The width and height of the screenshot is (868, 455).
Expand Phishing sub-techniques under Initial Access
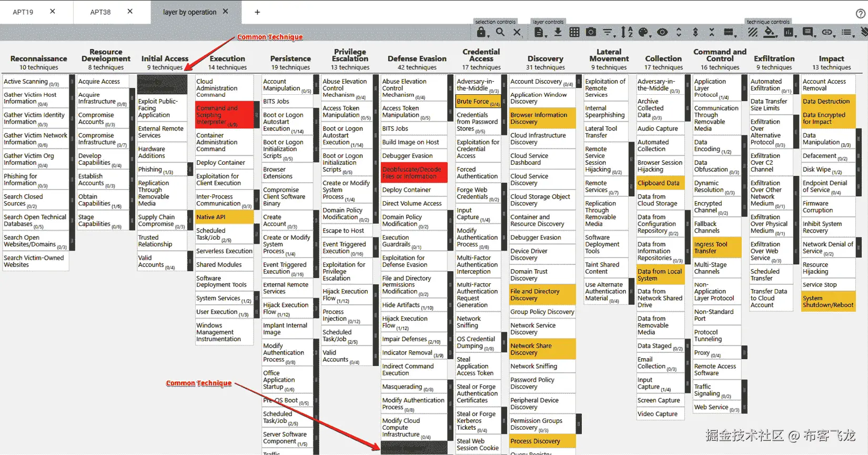[190, 170]
